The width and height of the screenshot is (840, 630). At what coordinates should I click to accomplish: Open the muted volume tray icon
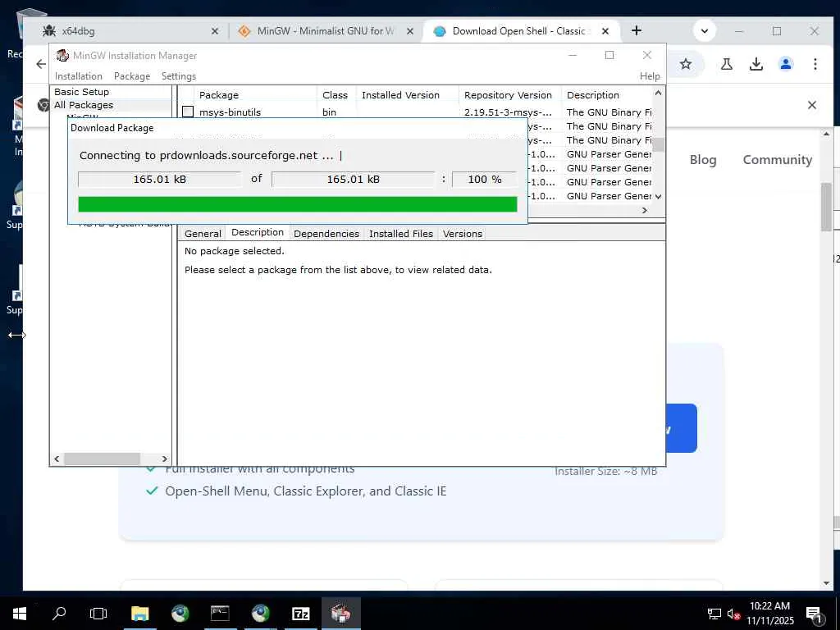point(733,614)
